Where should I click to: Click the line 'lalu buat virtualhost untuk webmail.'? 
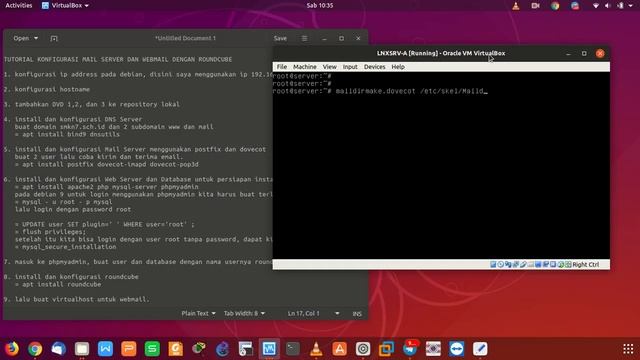pos(82,300)
